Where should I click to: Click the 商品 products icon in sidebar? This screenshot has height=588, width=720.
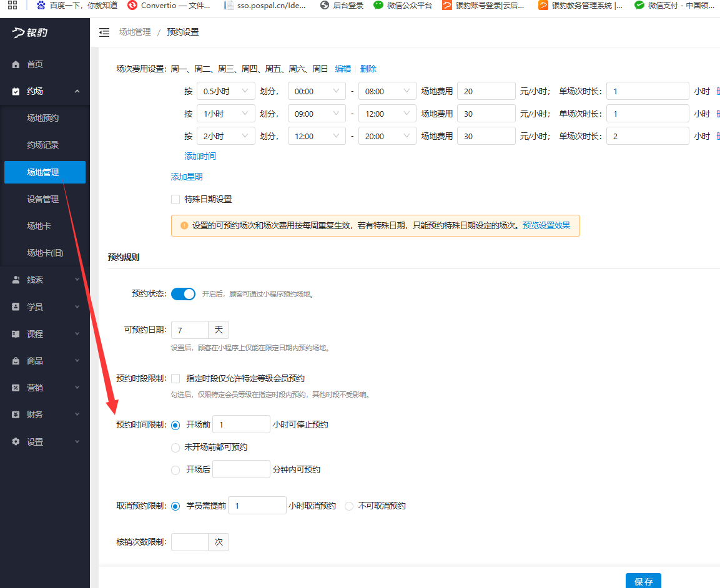pyautogui.click(x=16, y=361)
